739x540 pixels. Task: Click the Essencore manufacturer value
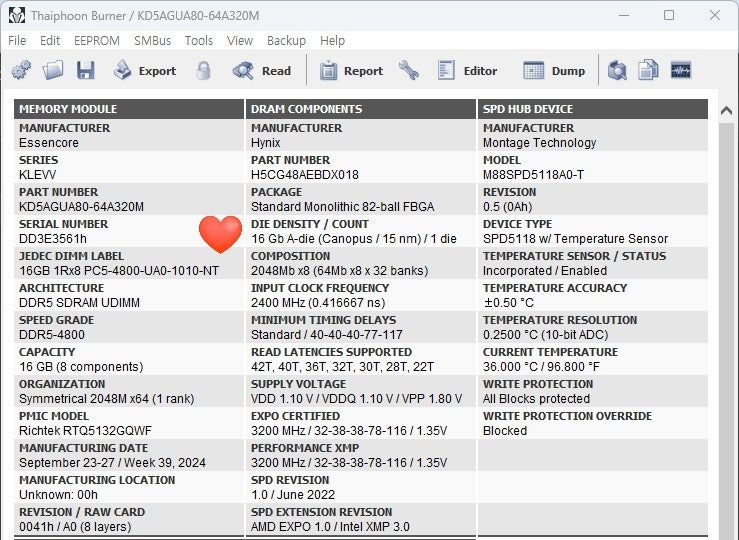click(x=49, y=143)
